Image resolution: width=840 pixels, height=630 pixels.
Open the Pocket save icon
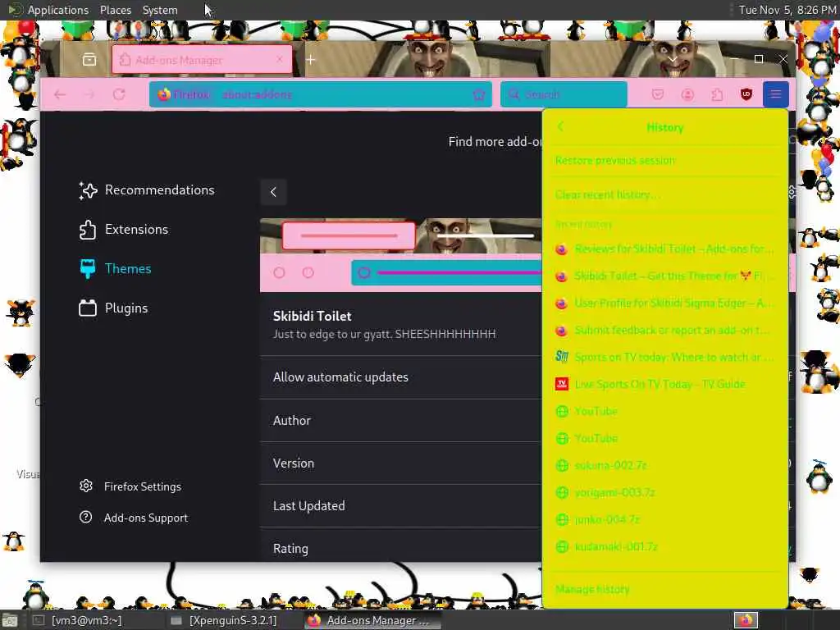click(x=658, y=95)
